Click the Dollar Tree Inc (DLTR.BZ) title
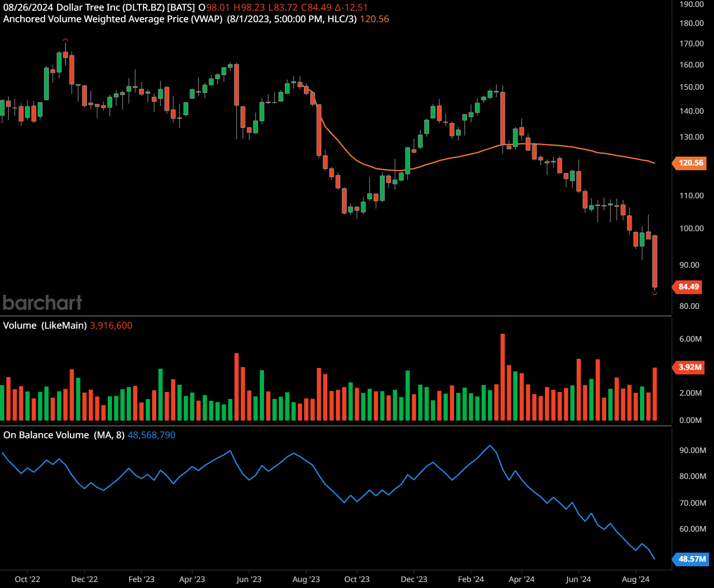 pos(111,7)
